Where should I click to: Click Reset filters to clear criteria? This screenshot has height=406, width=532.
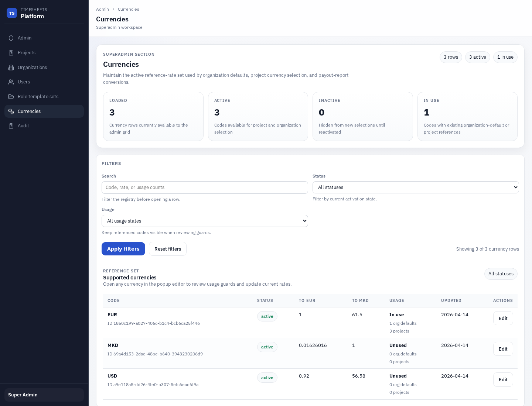[x=168, y=249]
